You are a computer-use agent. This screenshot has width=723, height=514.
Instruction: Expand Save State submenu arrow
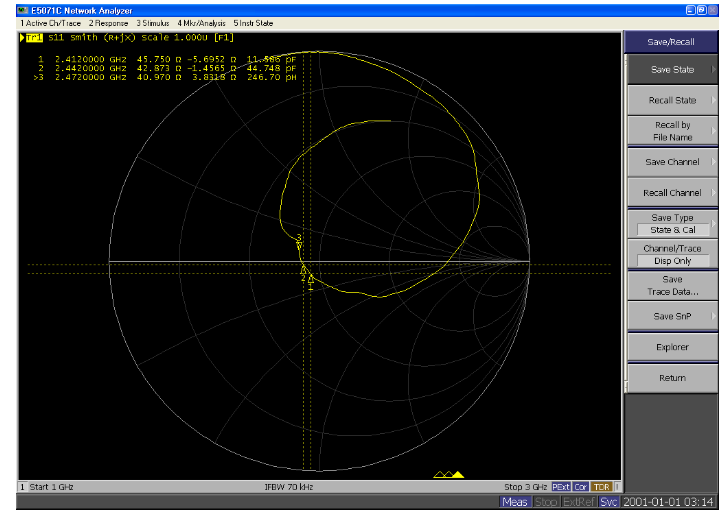tap(713, 70)
